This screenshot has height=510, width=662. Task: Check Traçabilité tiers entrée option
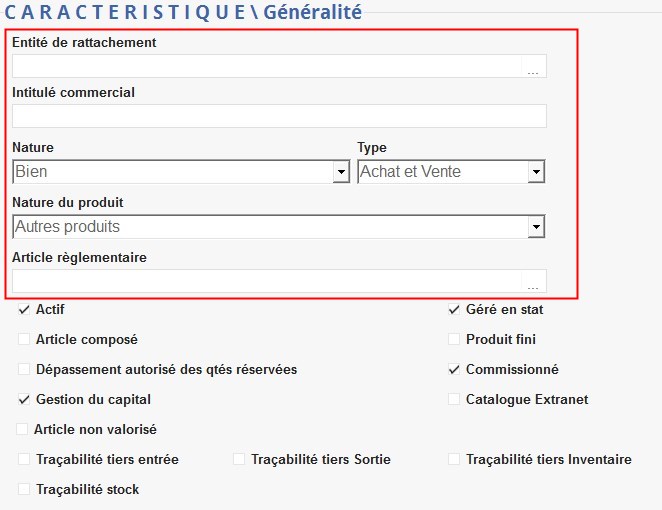pos(25,460)
